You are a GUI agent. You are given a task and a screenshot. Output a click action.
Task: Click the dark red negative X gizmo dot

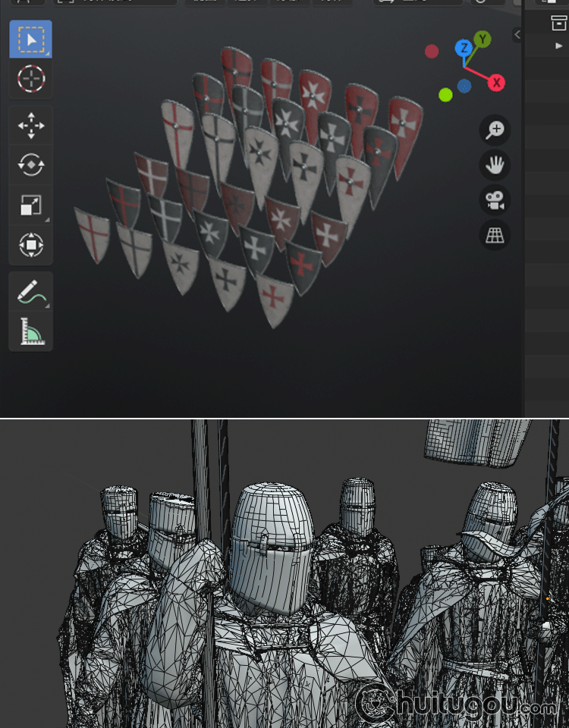tap(432, 51)
